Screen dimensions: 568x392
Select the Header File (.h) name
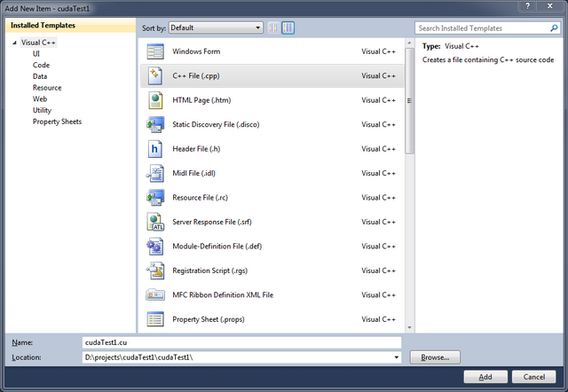[196, 149]
